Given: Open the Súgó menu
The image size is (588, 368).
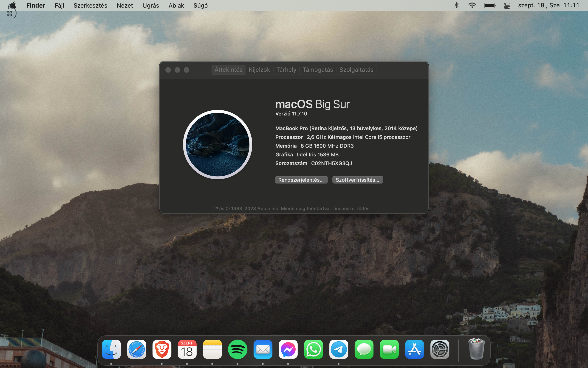Looking at the screenshot, I should coord(201,5).
